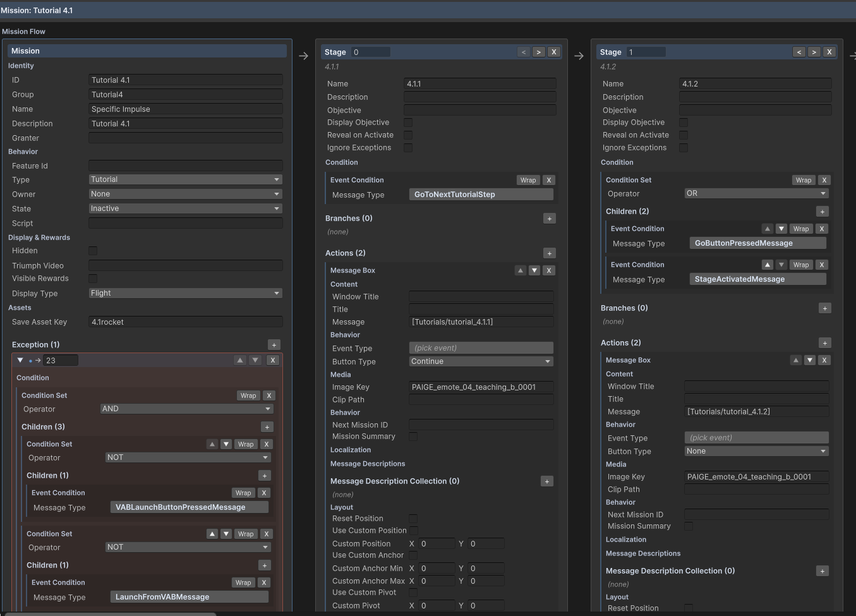Remove Stage 1 Message Box action

(x=824, y=360)
